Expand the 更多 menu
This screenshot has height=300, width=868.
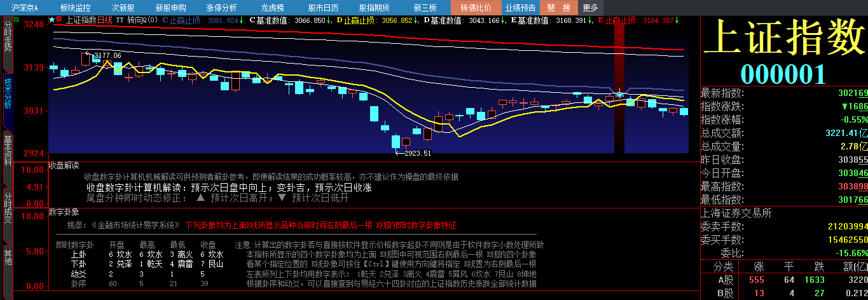[x=590, y=8]
